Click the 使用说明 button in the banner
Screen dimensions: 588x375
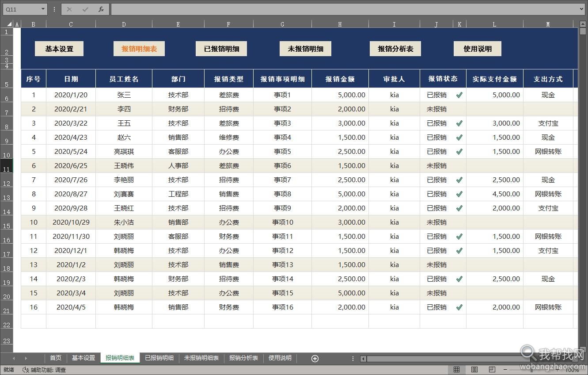(x=478, y=49)
